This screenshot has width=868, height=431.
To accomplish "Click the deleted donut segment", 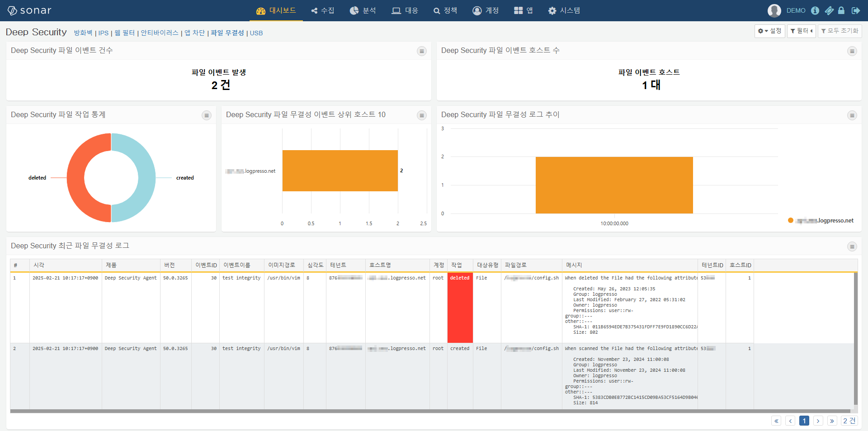I will coord(76,178).
